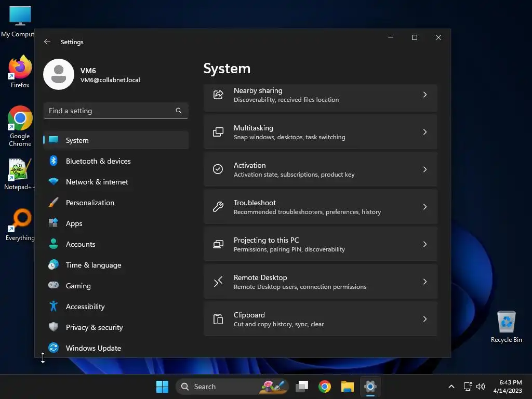Click the Projecting to this PC icon

click(x=218, y=244)
